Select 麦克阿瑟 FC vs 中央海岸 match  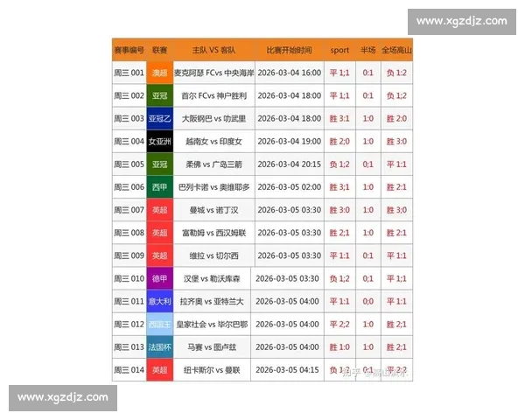point(213,73)
